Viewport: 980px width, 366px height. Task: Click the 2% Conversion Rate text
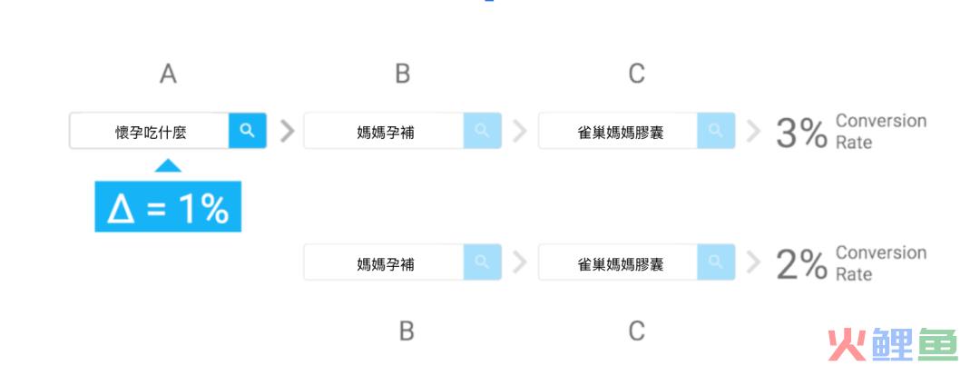(x=850, y=263)
